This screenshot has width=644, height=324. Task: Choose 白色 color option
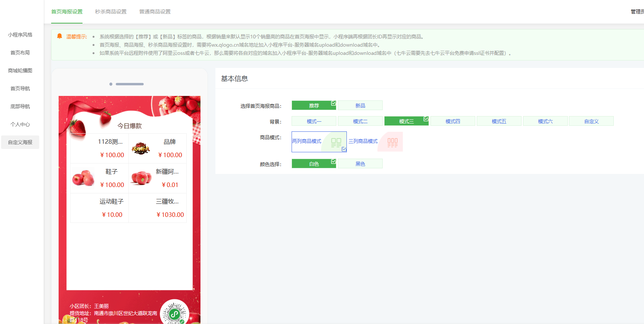[x=314, y=164]
